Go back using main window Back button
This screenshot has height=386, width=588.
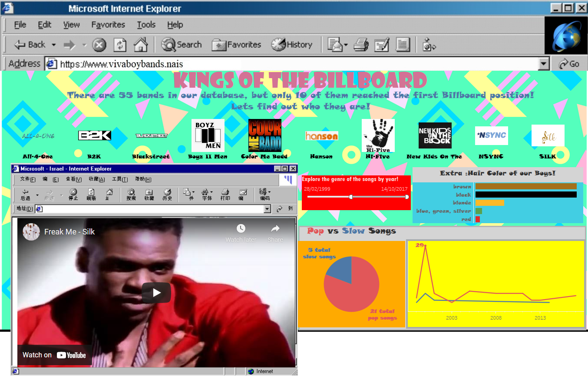[29, 45]
